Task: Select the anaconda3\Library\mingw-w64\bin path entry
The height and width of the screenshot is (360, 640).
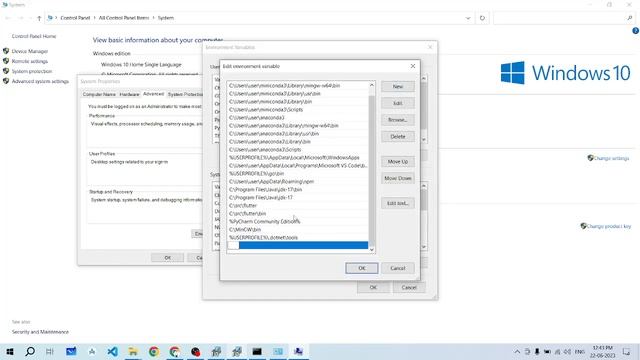Action: [x=298, y=126]
